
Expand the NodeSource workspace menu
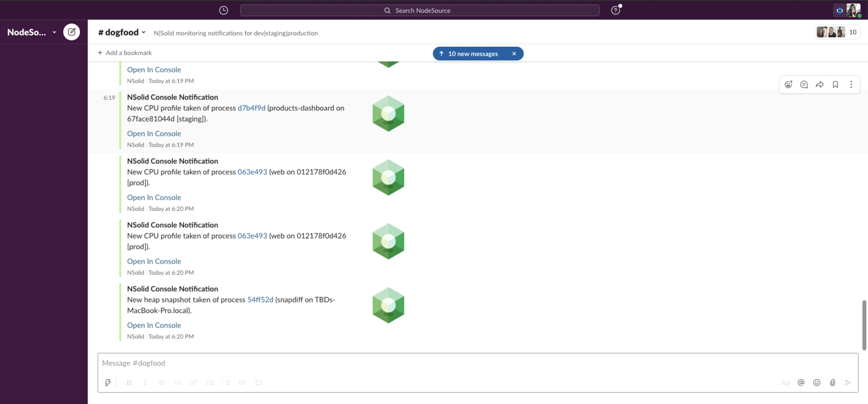(x=31, y=32)
